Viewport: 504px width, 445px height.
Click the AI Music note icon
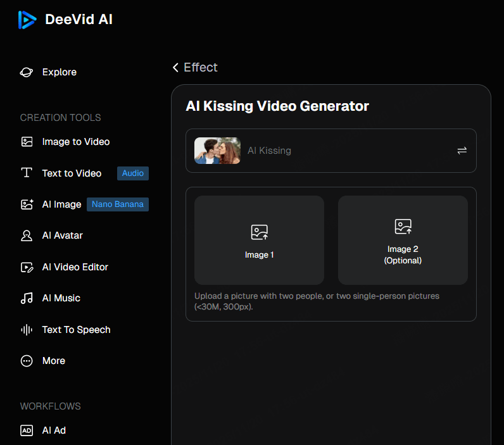pos(27,298)
